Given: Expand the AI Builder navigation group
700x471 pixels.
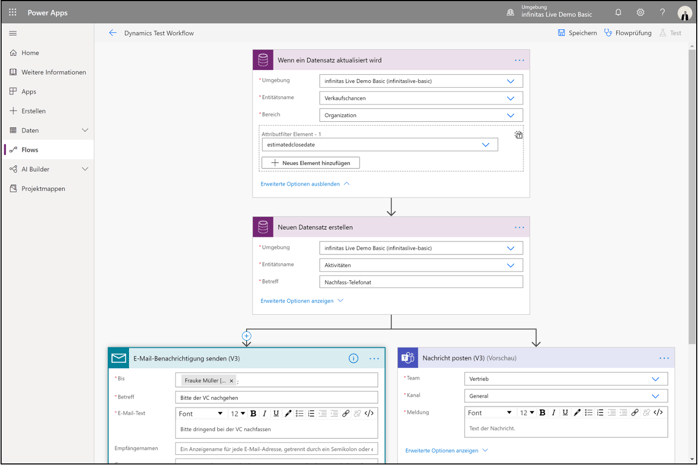Looking at the screenshot, I should pyautogui.click(x=85, y=169).
